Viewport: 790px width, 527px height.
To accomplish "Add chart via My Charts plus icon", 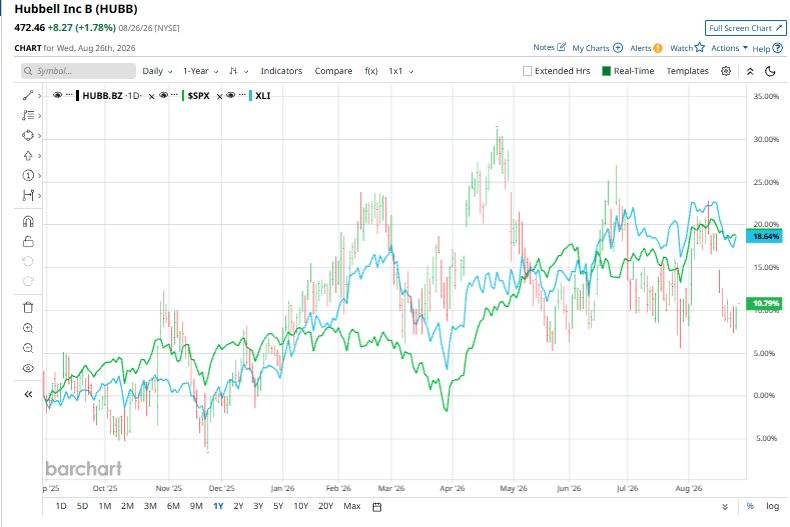I will pos(618,48).
